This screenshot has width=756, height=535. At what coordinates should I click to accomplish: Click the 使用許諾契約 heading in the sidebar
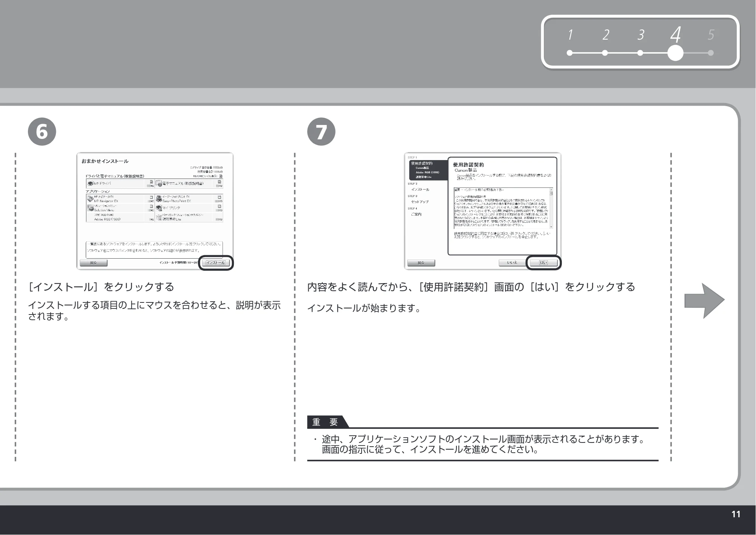pos(422,163)
